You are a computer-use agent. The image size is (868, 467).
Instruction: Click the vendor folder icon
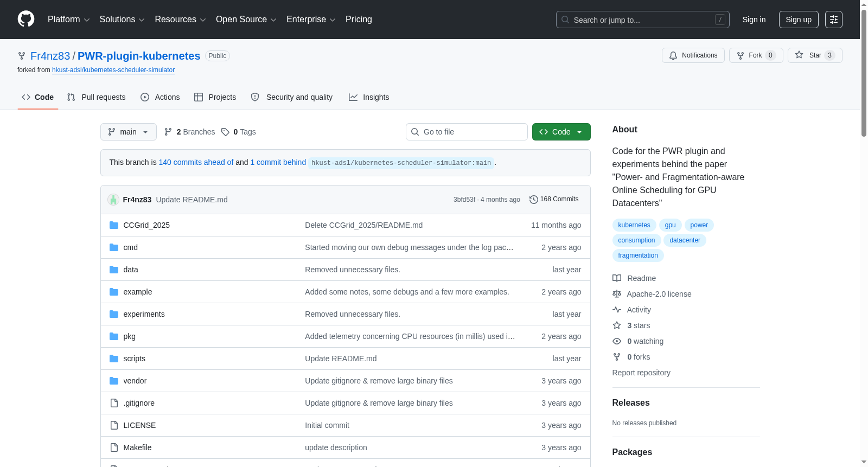(x=114, y=381)
